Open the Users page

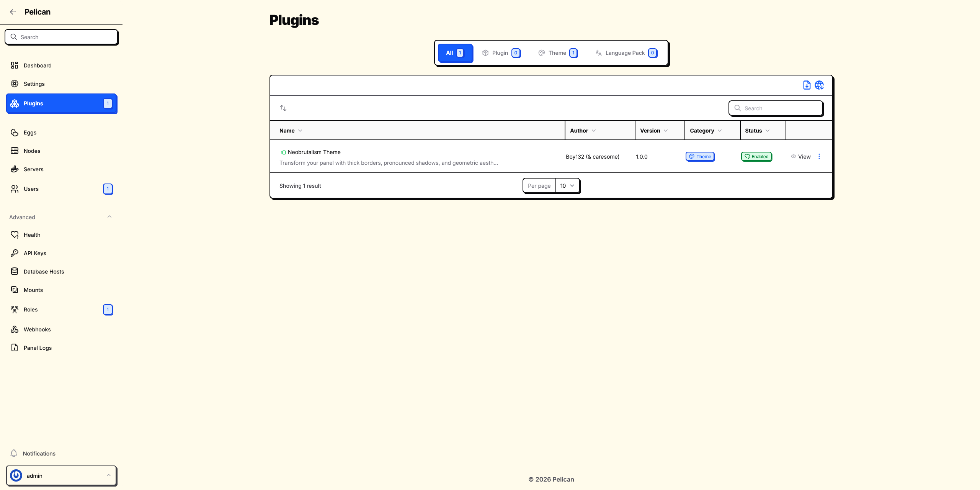[61, 189]
